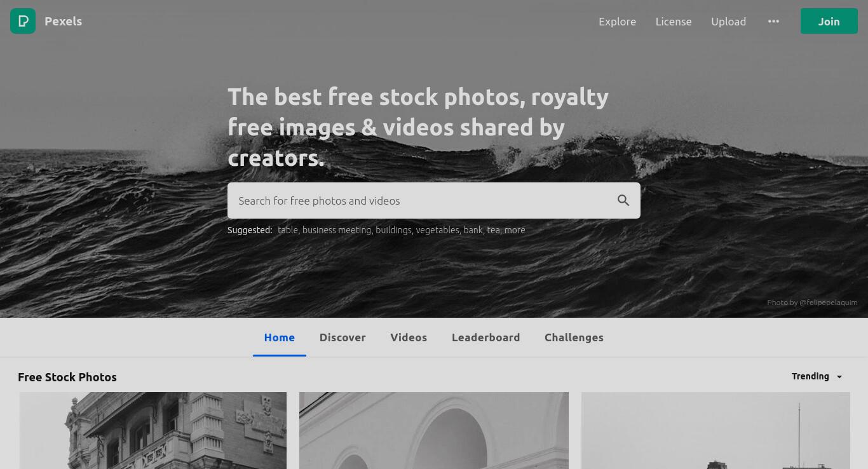Click the suggested term buildings
Screen dimensions: 868x469
click(393, 230)
